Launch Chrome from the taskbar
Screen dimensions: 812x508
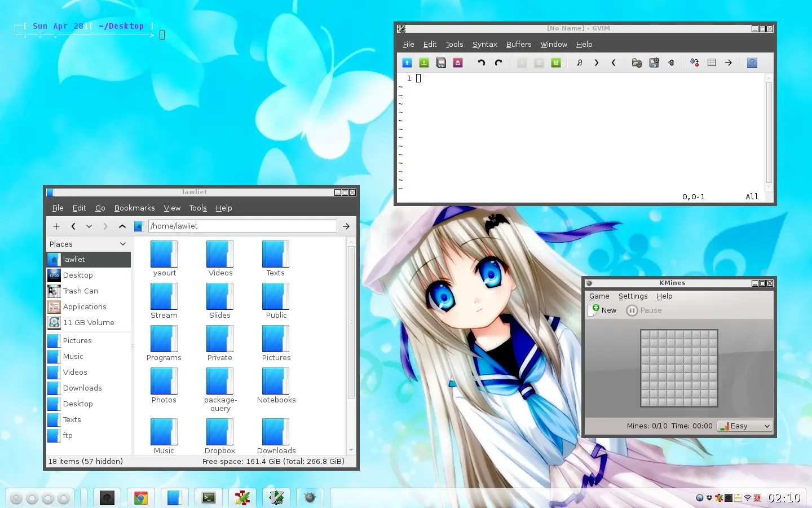pyautogui.click(x=141, y=497)
